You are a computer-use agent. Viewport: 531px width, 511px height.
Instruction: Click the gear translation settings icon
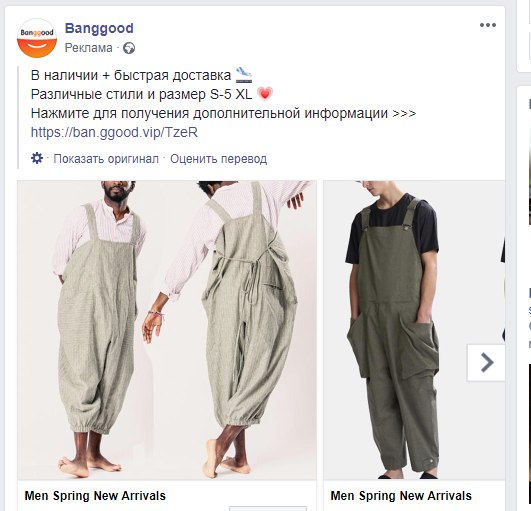point(37,158)
